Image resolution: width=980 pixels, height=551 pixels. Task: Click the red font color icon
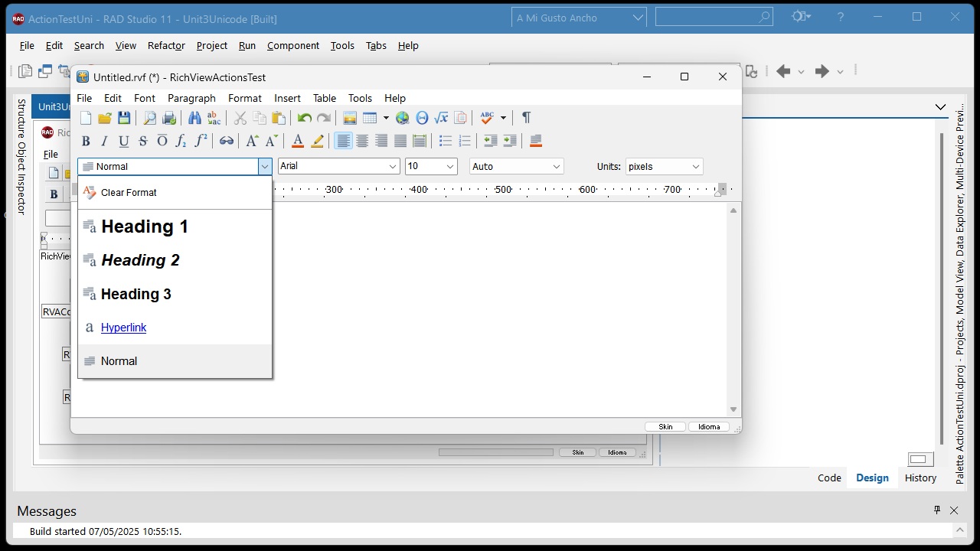[298, 141]
